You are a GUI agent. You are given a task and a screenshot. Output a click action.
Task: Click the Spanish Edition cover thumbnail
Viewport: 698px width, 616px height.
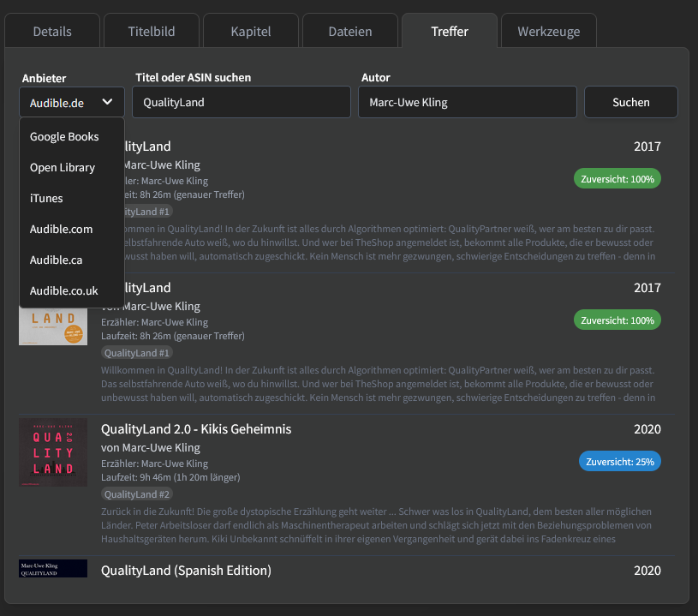(x=53, y=568)
